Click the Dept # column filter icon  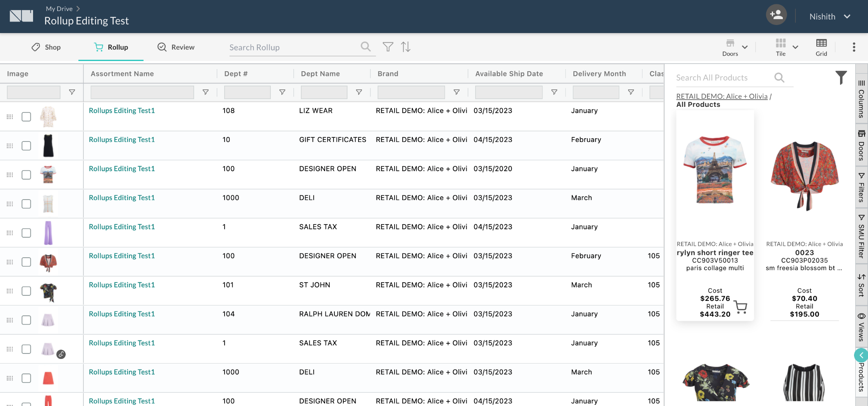(x=282, y=92)
